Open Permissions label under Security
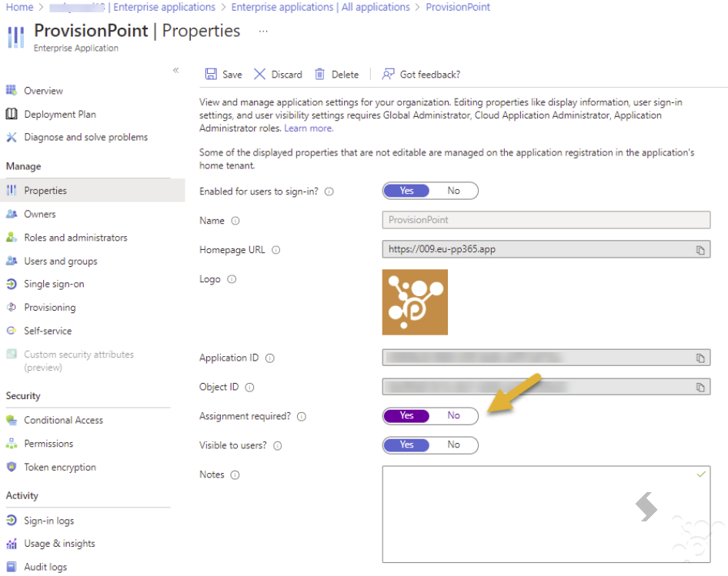Image resolution: width=728 pixels, height=576 pixels. 48,444
